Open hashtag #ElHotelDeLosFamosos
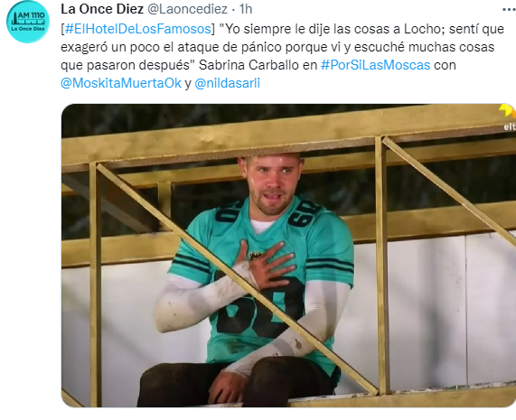This screenshot has height=420, width=516. point(138,29)
